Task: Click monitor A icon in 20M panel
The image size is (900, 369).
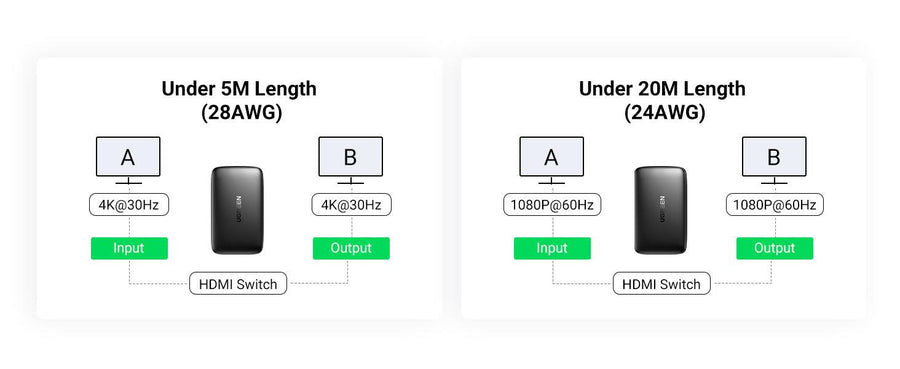Action: click(551, 160)
